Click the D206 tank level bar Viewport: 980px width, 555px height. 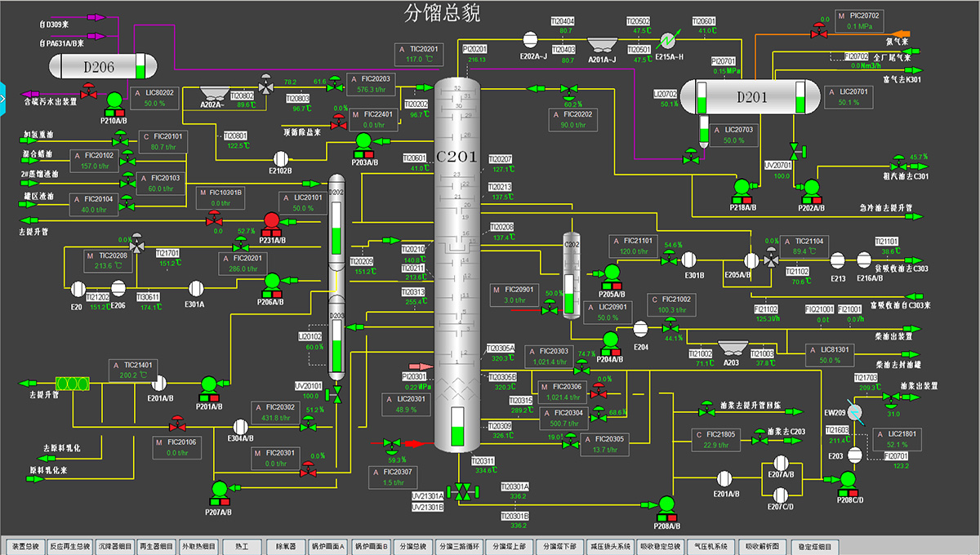[140, 67]
